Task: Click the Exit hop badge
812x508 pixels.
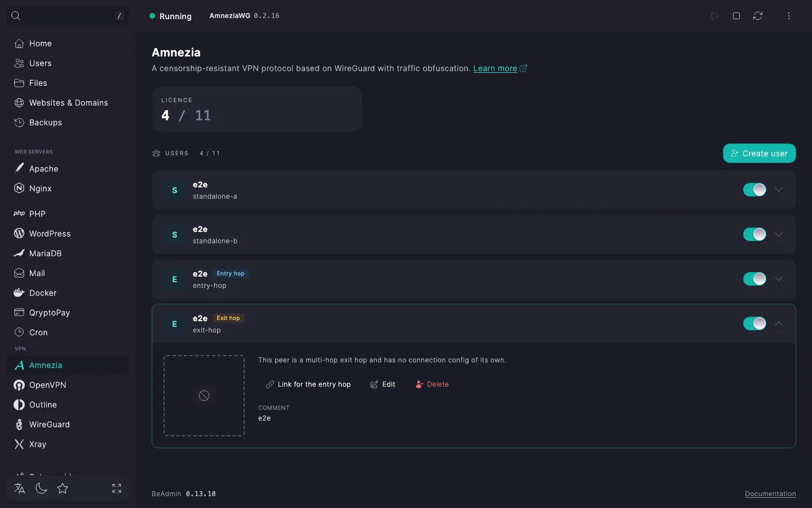Action: pyautogui.click(x=228, y=318)
